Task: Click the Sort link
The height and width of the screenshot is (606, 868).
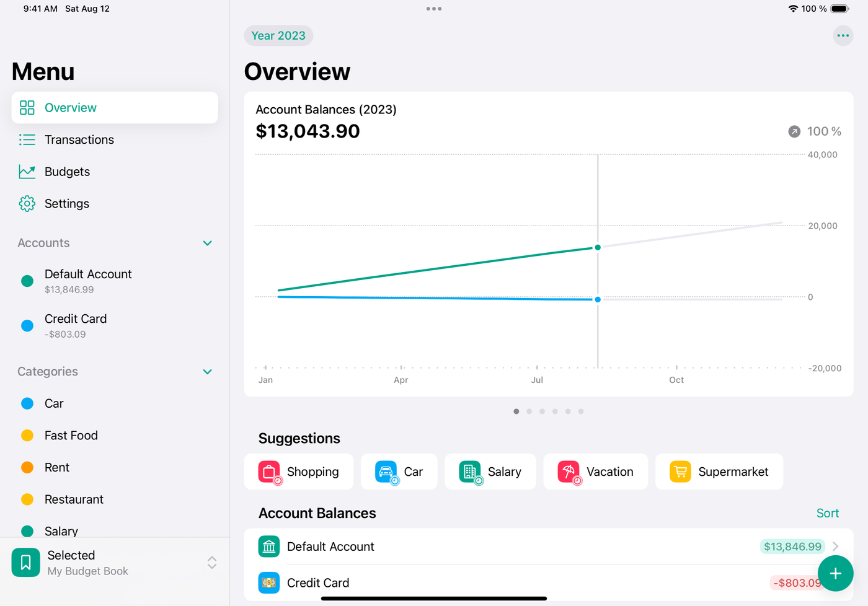Action: coord(827,513)
